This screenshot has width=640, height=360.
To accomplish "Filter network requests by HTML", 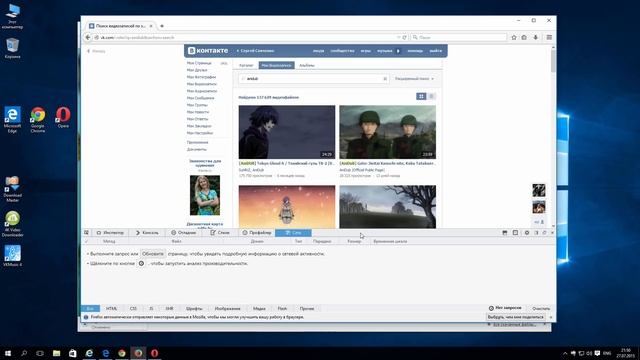I will click(x=111, y=309).
